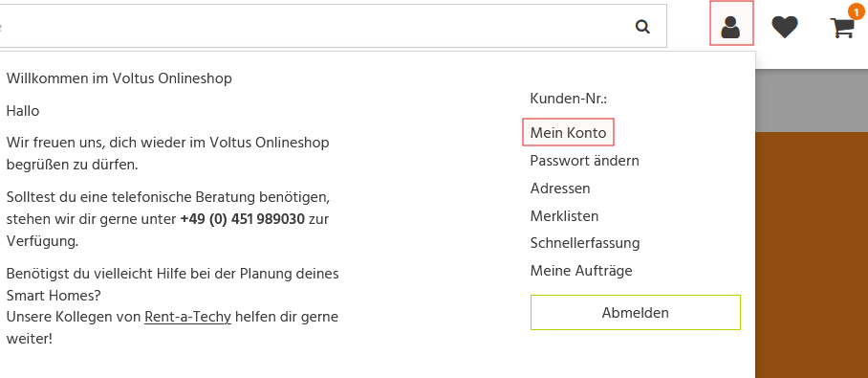Click the Willkommen im Voltus Onlineshop heading
868x378 pixels.
119,78
